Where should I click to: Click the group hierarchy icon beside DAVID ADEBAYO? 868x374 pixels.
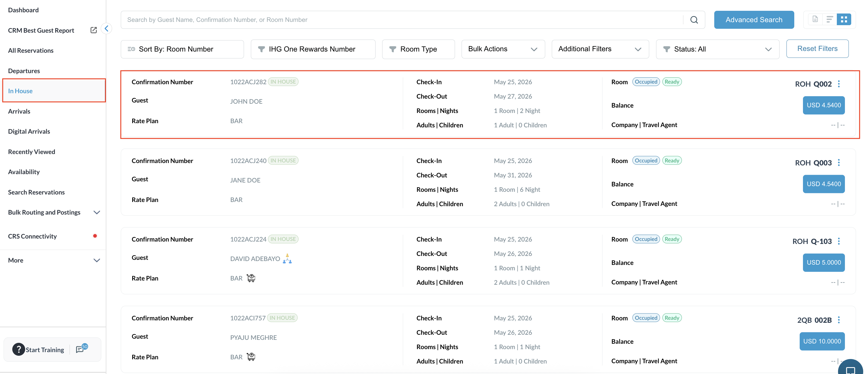point(287,259)
